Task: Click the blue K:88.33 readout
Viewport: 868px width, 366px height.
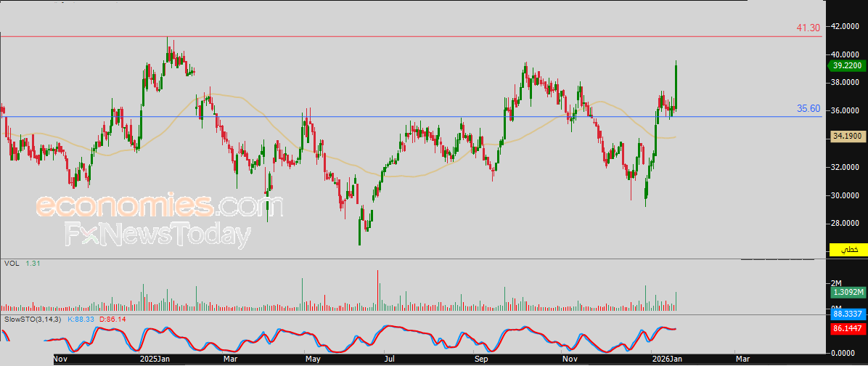Action: point(82,320)
